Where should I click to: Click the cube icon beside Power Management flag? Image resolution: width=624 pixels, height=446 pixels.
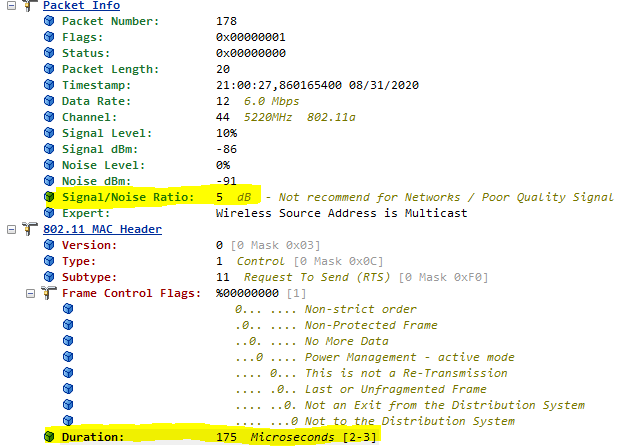(68, 357)
